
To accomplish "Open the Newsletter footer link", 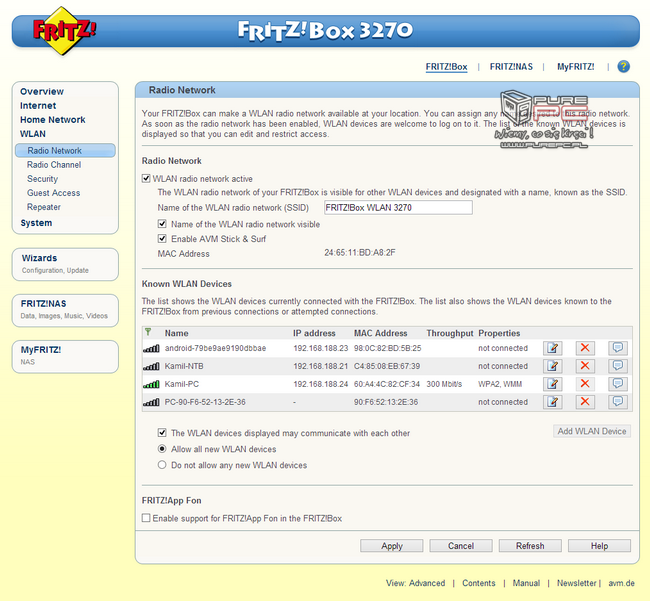I will click(x=577, y=583).
